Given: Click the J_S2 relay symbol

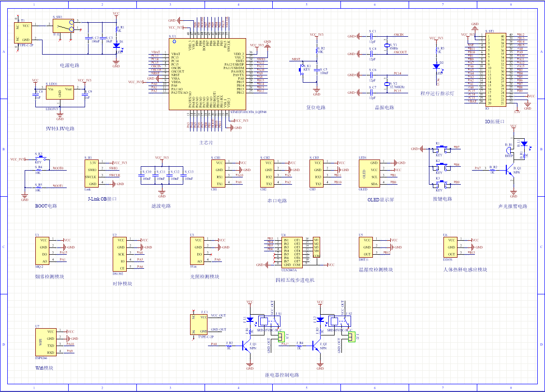Looking at the screenshot, I should pos(340,321).
